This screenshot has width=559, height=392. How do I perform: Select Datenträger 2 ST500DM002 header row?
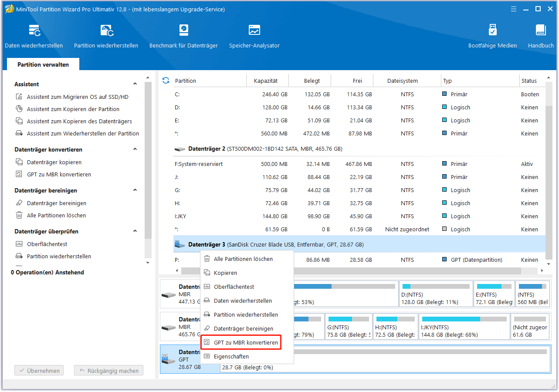click(x=359, y=149)
